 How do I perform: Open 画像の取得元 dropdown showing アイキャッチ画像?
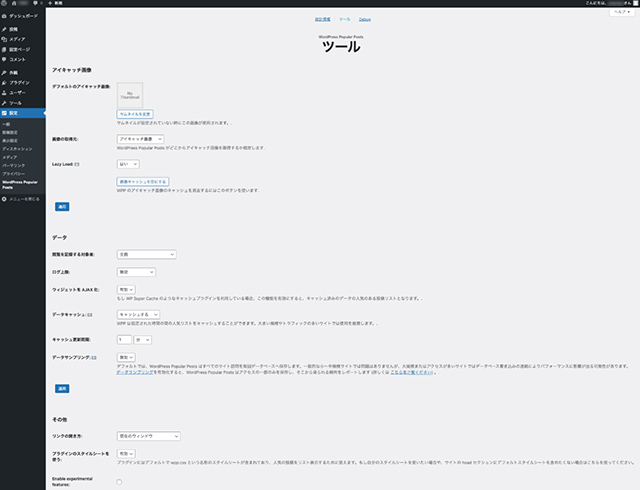[x=140, y=139]
